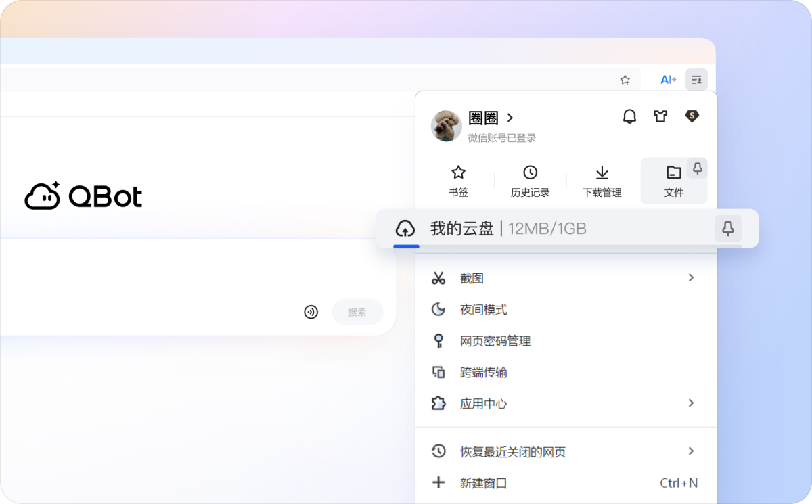Expand the 截图 screenshot submenu

[x=691, y=278]
